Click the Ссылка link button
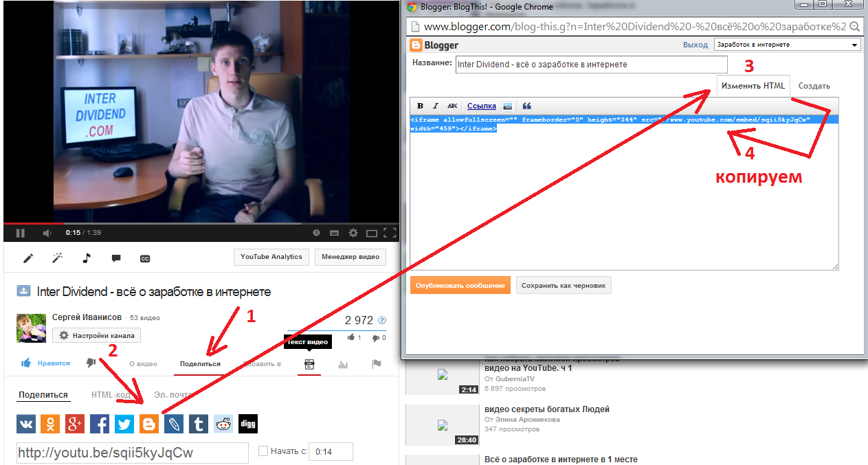 tap(482, 106)
